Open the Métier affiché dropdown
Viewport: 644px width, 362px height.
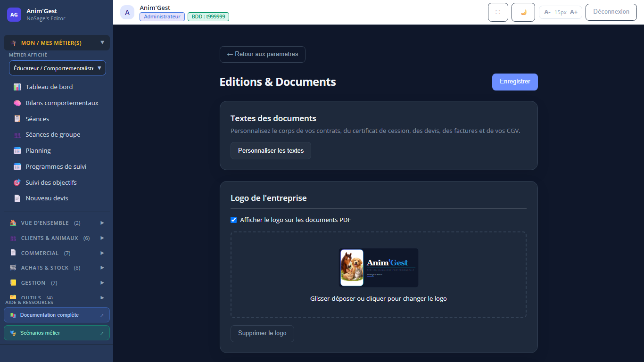coord(58,68)
